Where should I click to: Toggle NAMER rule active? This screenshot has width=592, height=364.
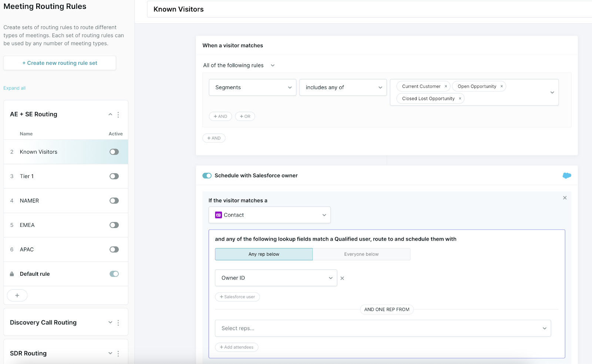[x=114, y=201]
